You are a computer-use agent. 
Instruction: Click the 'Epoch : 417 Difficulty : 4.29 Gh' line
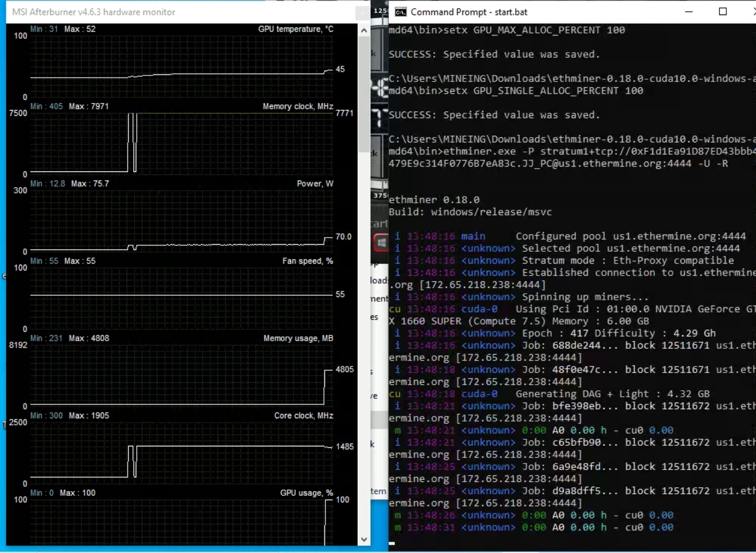coord(555,334)
